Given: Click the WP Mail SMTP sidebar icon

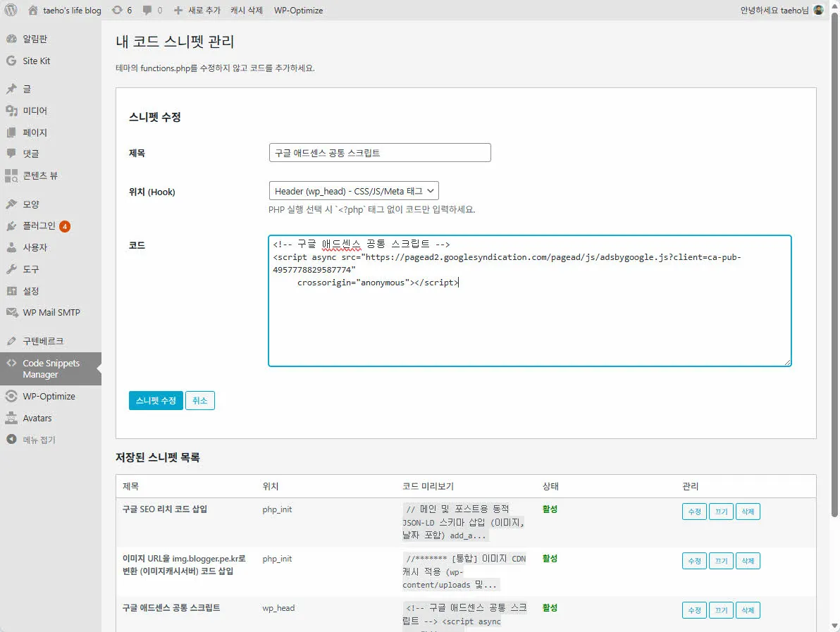Looking at the screenshot, I should (x=10, y=313).
